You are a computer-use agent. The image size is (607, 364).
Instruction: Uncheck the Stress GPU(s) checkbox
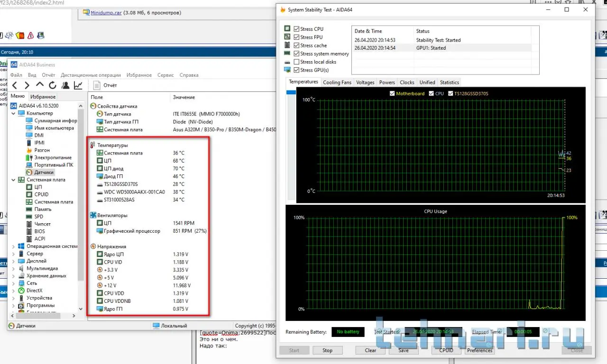(296, 70)
